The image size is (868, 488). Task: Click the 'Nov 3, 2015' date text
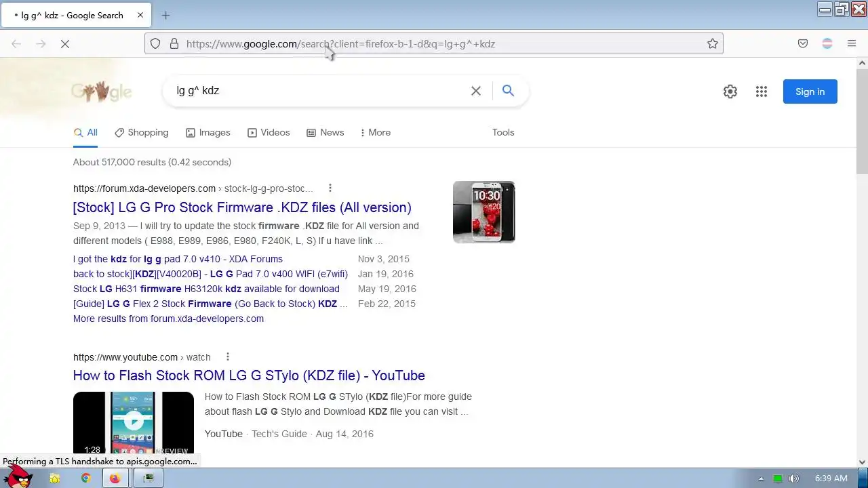click(x=384, y=259)
